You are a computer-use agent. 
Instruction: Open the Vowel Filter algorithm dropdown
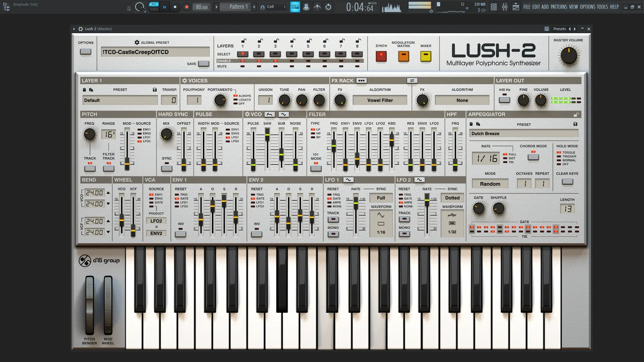380,100
